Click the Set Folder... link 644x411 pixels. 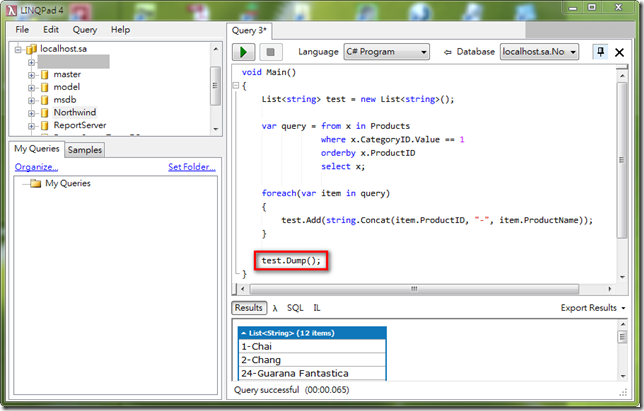[x=191, y=167]
